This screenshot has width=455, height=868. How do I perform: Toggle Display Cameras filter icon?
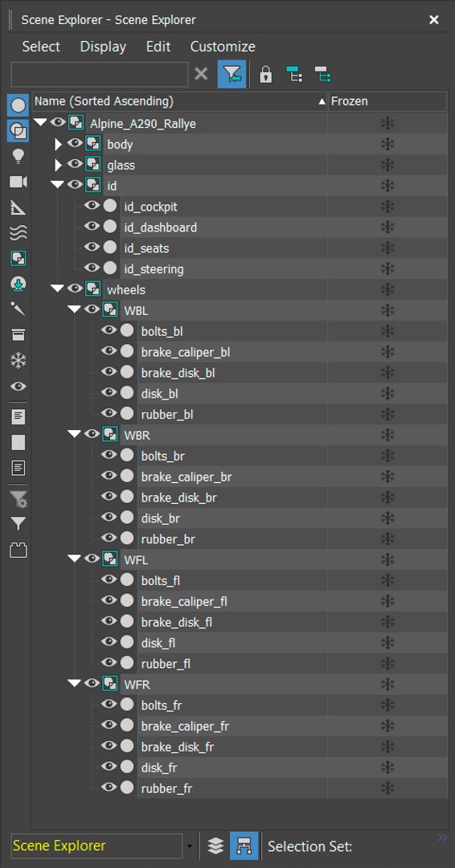tap(18, 182)
